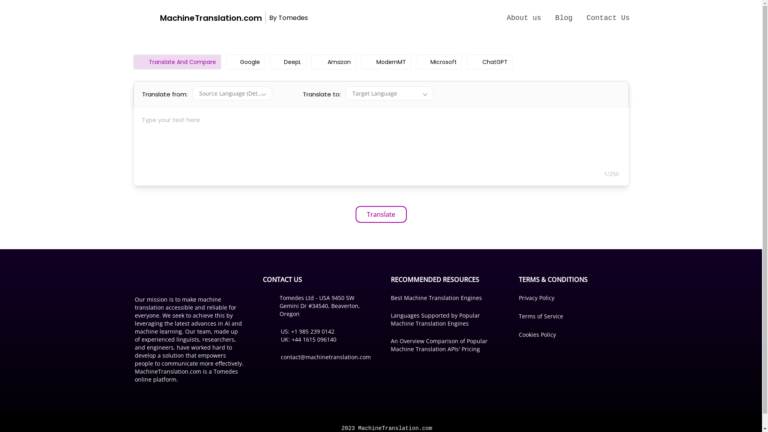Screen dimensions: 768x432
Task: Open the About us page
Action: pyautogui.click(x=524, y=18)
